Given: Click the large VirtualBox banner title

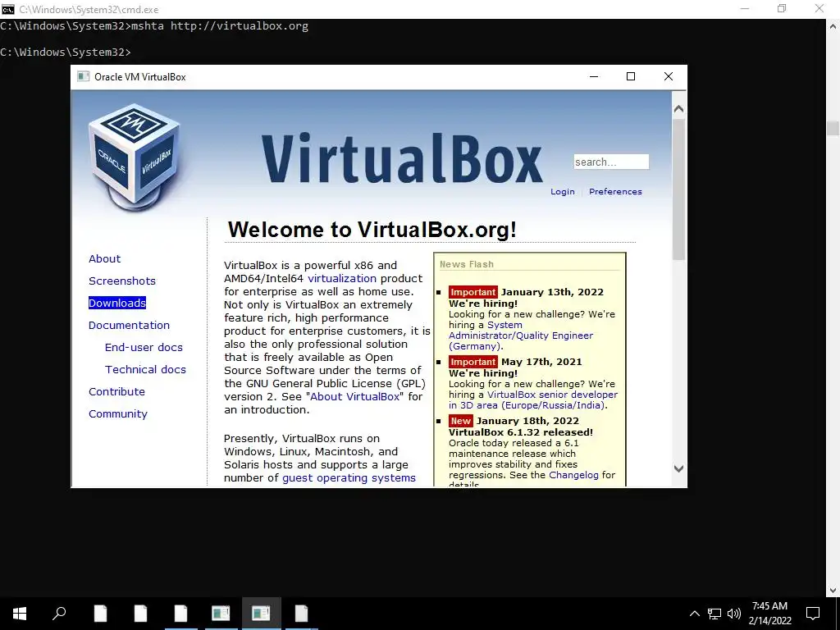Looking at the screenshot, I should (x=402, y=158).
